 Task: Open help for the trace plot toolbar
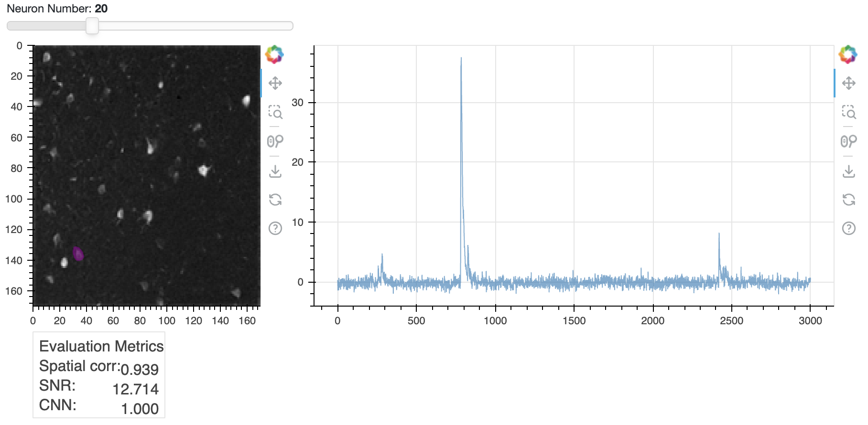click(x=849, y=228)
